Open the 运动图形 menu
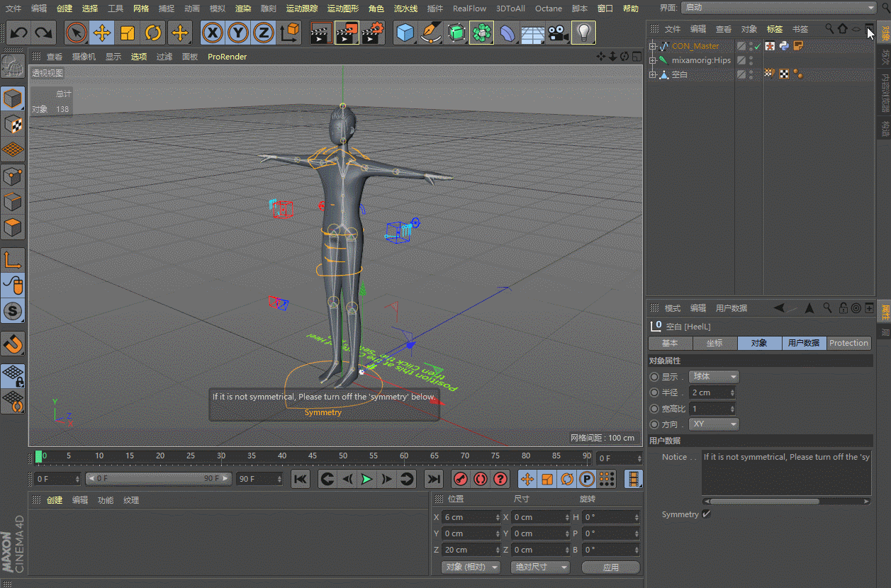The image size is (891, 588). (x=343, y=9)
